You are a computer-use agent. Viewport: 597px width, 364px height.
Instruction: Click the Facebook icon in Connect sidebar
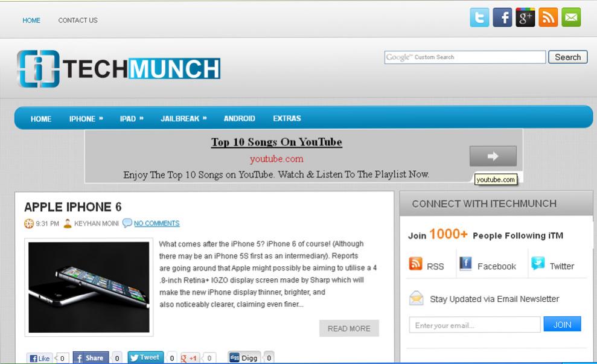[x=465, y=263]
